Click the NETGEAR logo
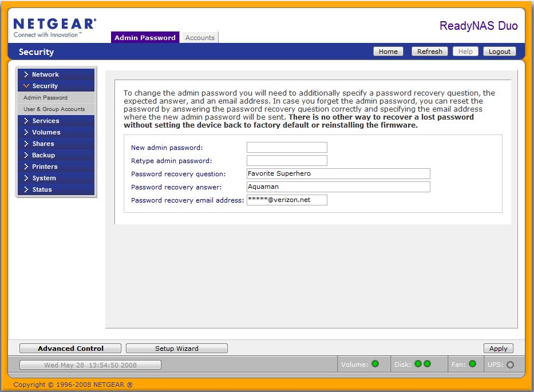This screenshot has height=392, width=534. click(55, 27)
